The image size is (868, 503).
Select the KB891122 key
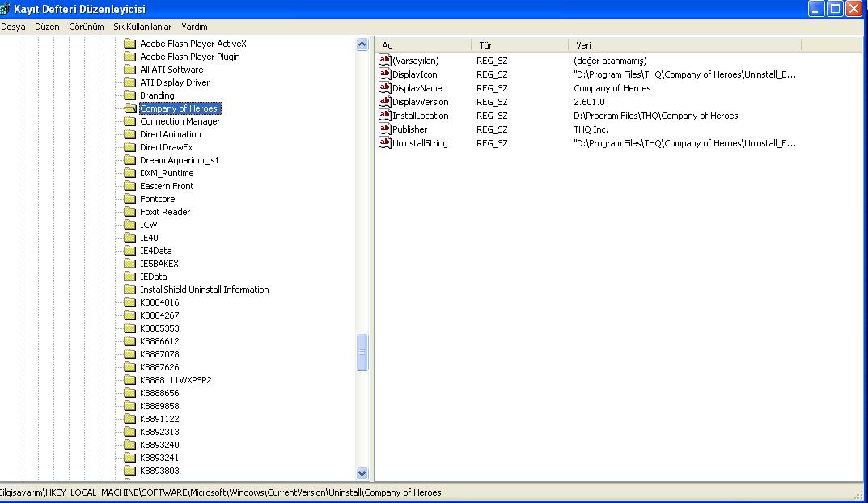click(159, 419)
